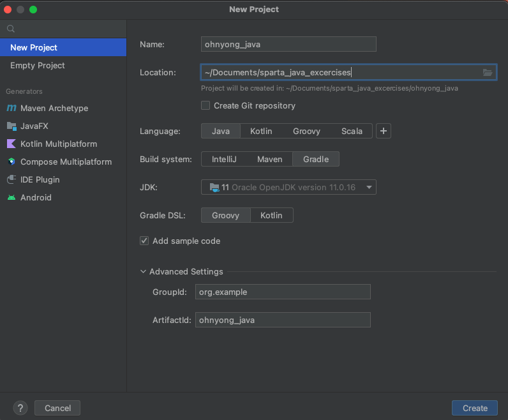
Task: Open Compose Multiplatform generator
Action: (63, 161)
